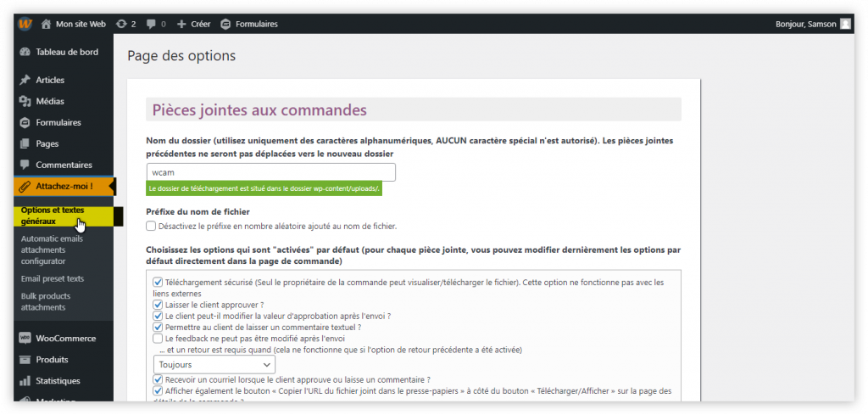The width and height of the screenshot is (868, 415).
Task: Click the Statistiques bar chart icon
Action: point(25,381)
